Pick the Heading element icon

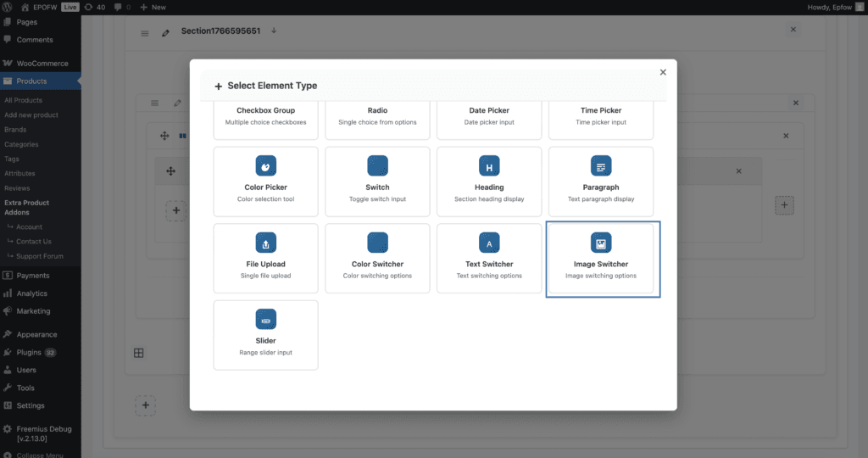coord(489,166)
